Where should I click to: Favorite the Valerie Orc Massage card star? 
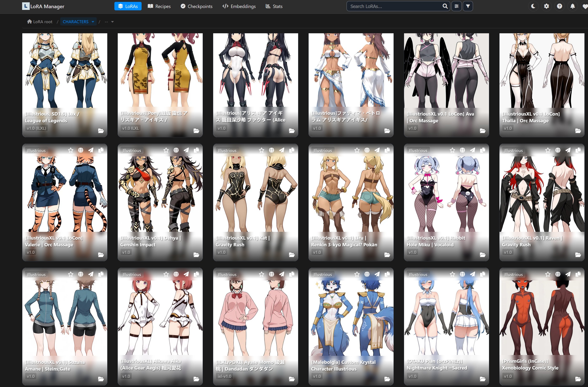71,150
